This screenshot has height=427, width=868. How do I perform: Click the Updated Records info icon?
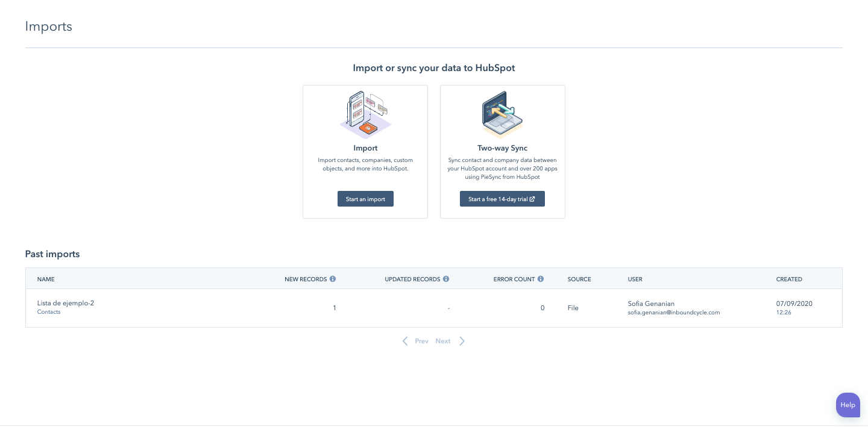[446, 279]
